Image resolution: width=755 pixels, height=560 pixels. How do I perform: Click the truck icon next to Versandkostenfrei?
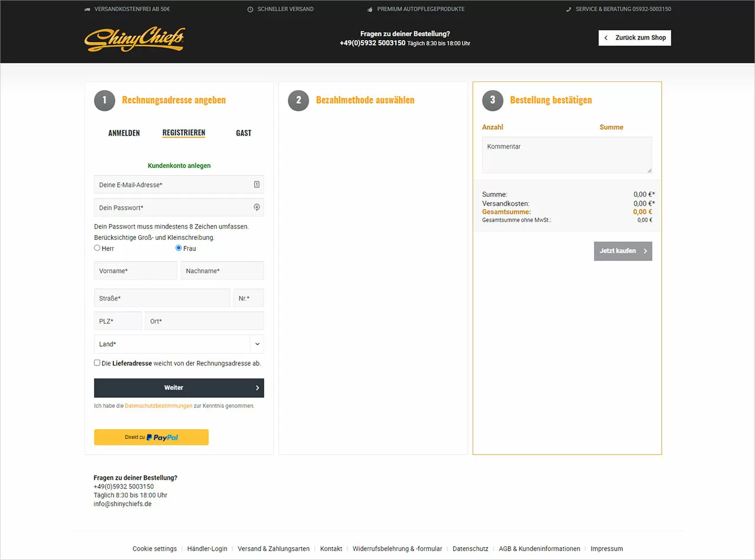[87, 9]
